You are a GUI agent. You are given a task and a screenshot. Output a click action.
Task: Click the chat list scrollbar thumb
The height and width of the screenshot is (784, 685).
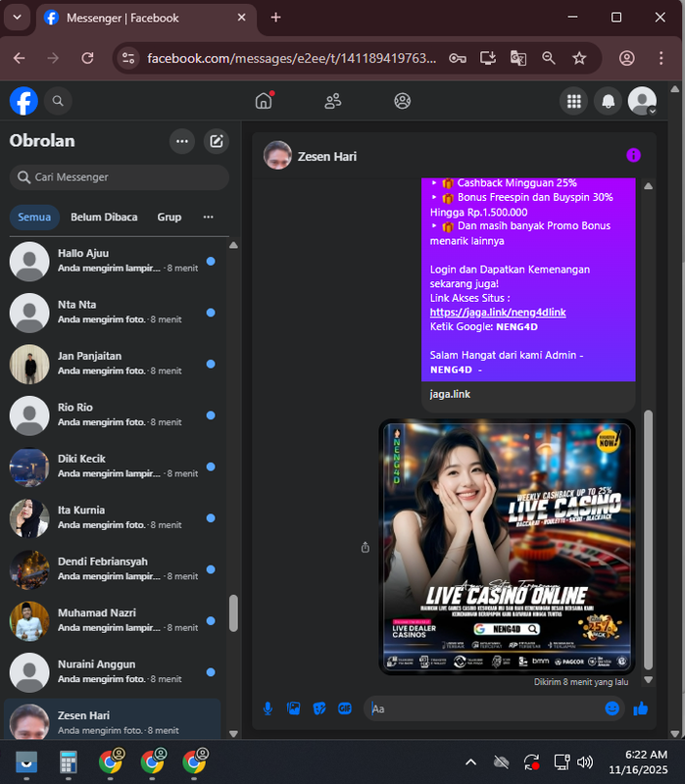point(233,613)
